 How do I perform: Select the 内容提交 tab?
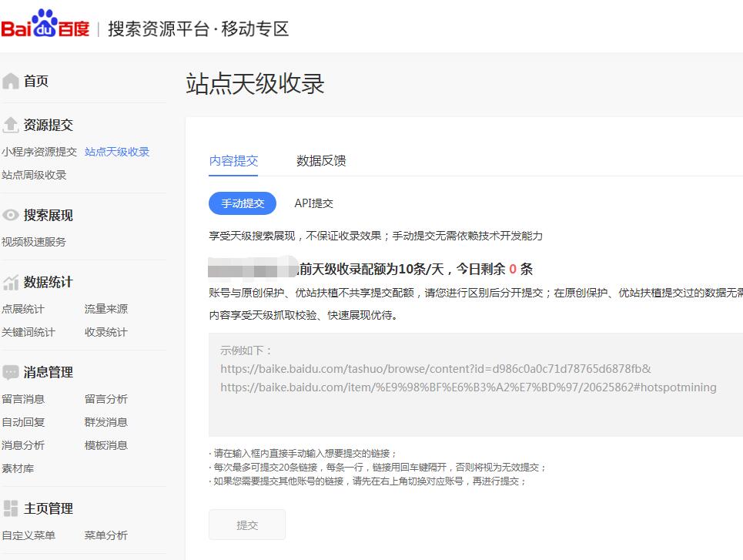233,160
